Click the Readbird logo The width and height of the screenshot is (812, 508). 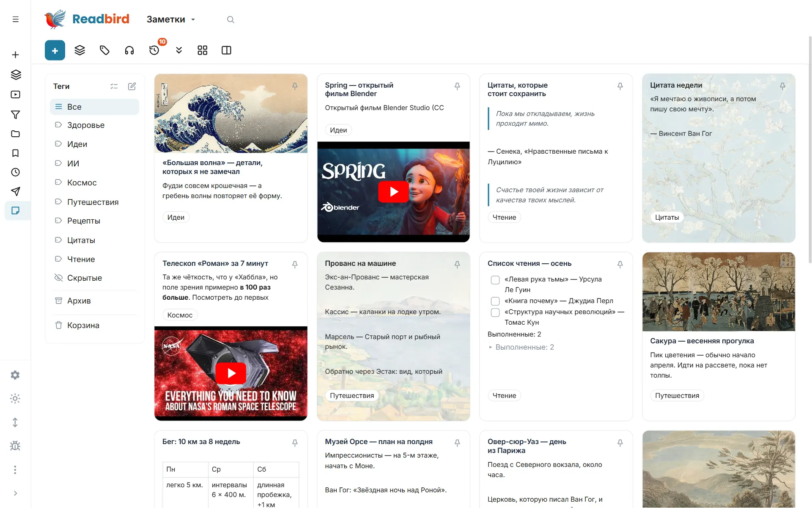click(x=87, y=19)
